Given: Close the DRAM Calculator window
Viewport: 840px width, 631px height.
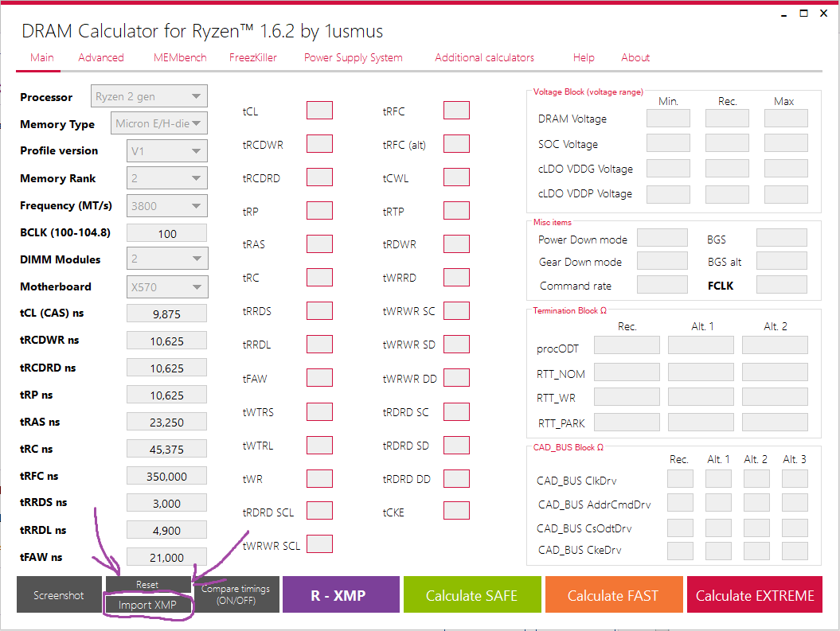Looking at the screenshot, I should coord(824,14).
